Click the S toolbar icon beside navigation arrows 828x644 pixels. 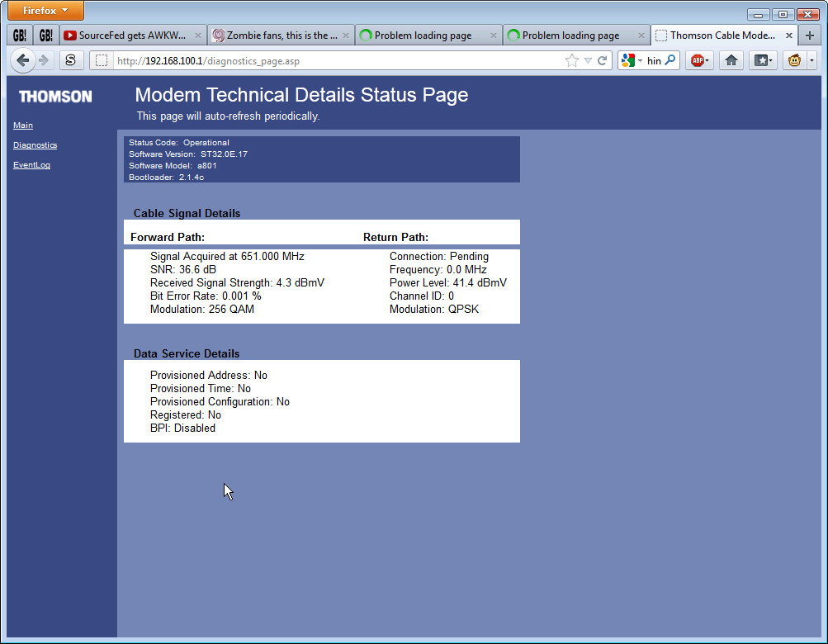(x=70, y=60)
